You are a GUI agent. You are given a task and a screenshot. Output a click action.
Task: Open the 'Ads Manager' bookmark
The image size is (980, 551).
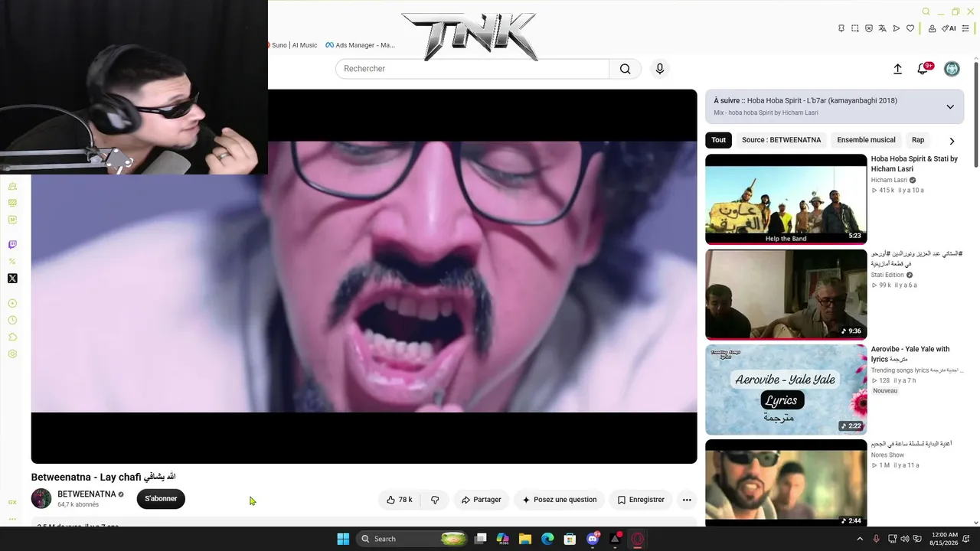361,45
